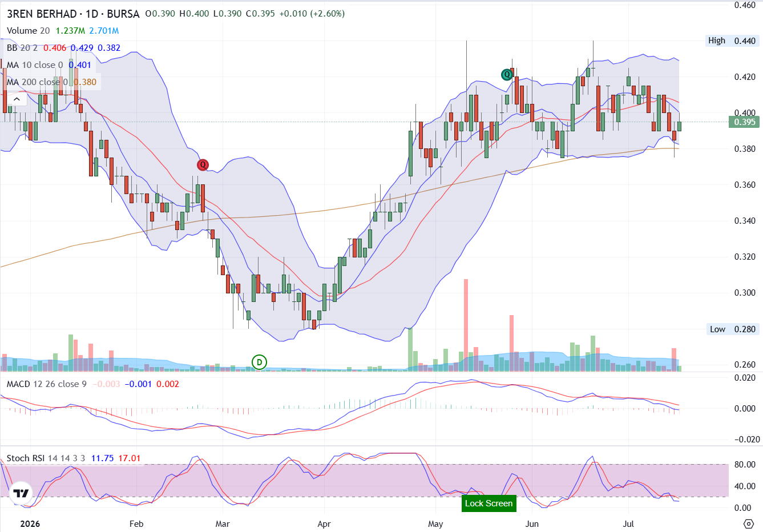The height and width of the screenshot is (532, 763).
Task: Click the 0.320 price axis label
Action: tap(745, 257)
